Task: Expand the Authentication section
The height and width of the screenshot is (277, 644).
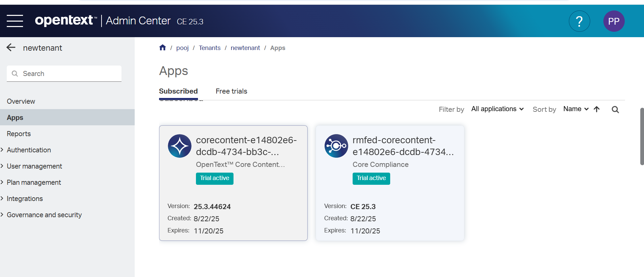Action: 29,150
